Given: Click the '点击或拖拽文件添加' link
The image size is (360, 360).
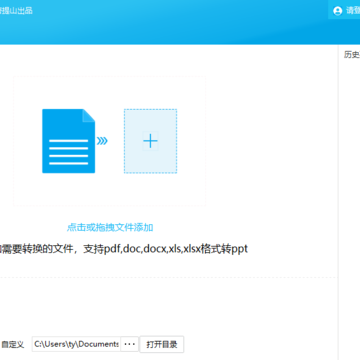Looking at the screenshot, I should click(x=110, y=228).
